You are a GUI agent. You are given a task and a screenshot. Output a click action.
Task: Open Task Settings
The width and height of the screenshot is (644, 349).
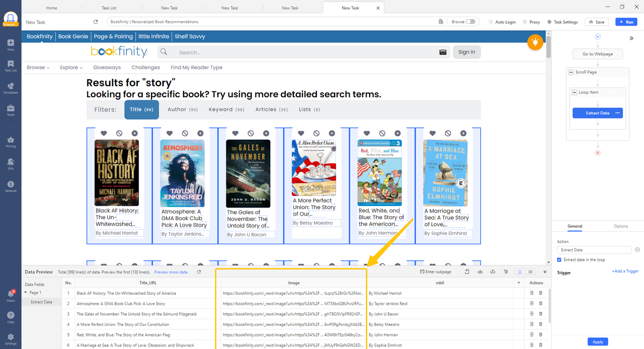click(x=562, y=22)
